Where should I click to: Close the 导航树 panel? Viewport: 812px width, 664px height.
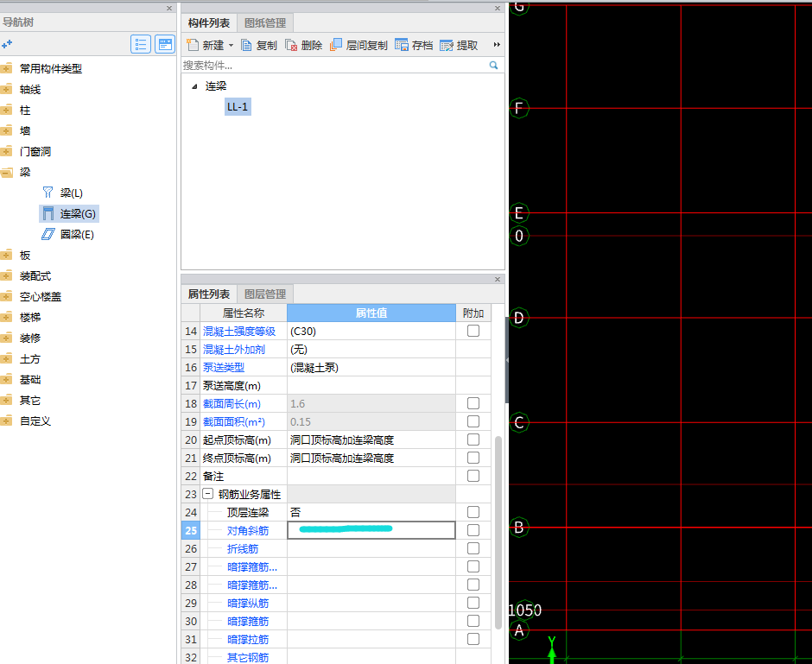168,9
